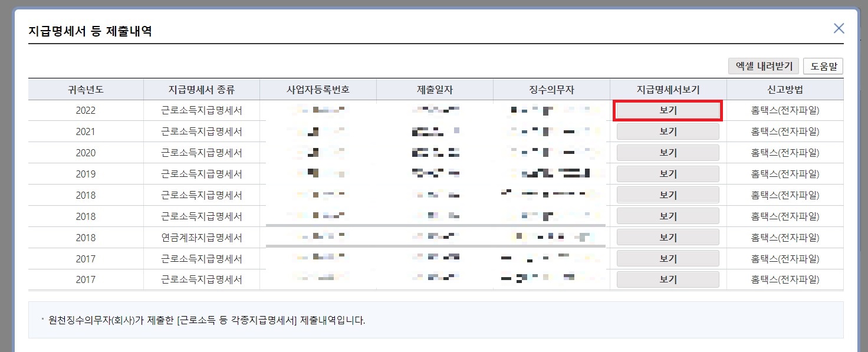Click the 귀속년도 column header
868x352 pixels.
pyautogui.click(x=86, y=89)
